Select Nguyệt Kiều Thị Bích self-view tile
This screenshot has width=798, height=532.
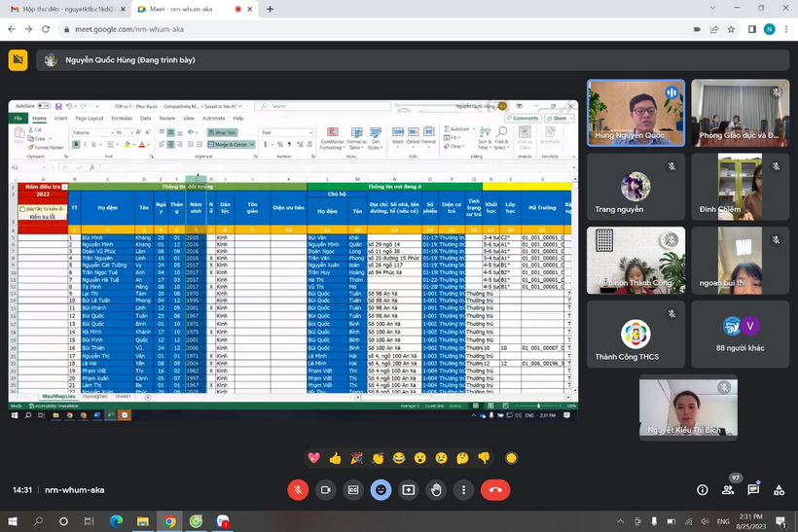[688, 408]
